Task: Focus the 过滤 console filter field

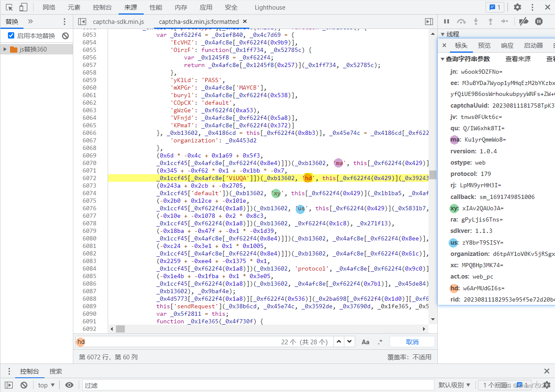Action: tap(258, 385)
